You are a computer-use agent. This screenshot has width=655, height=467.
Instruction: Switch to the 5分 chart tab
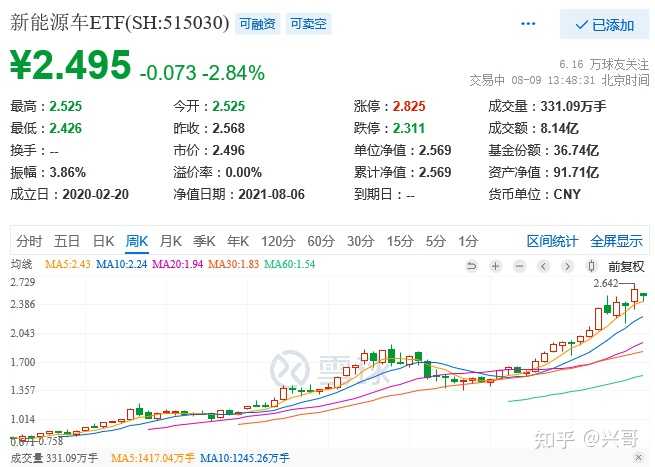(436, 241)
